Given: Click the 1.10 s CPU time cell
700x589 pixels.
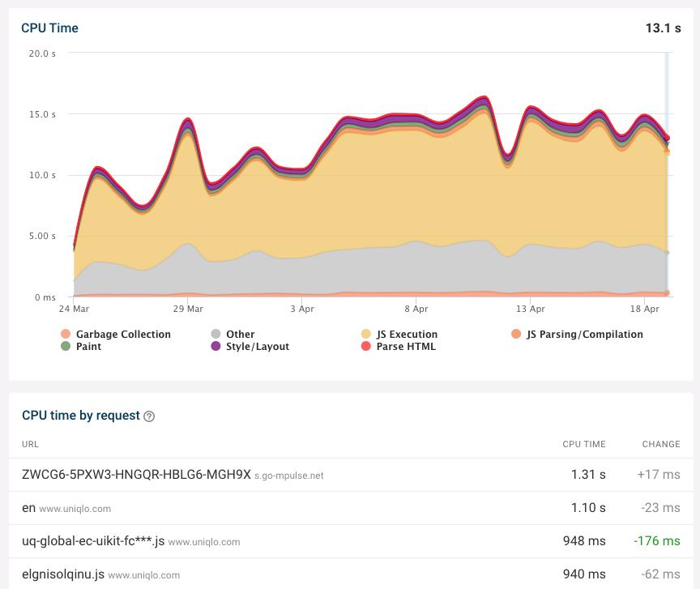Looking at the screenshot, I should pyautogui.click(x=588, y=508).
